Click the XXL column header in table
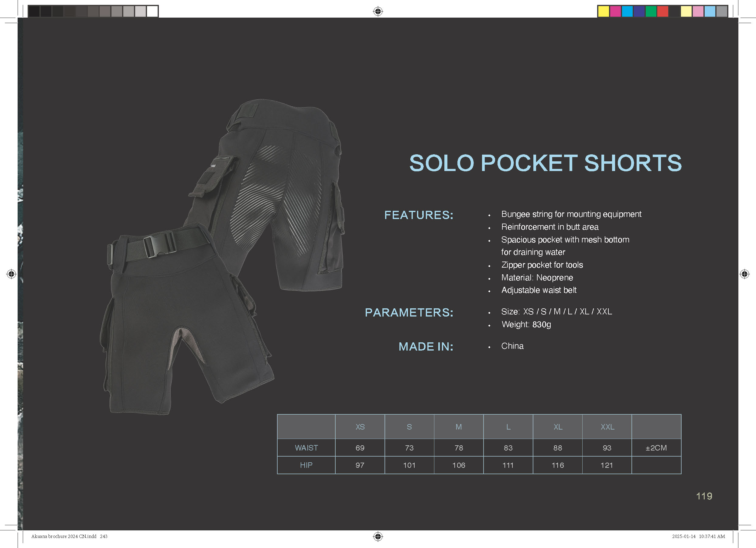This screenshot has height=548, width=756. point(607,427)
